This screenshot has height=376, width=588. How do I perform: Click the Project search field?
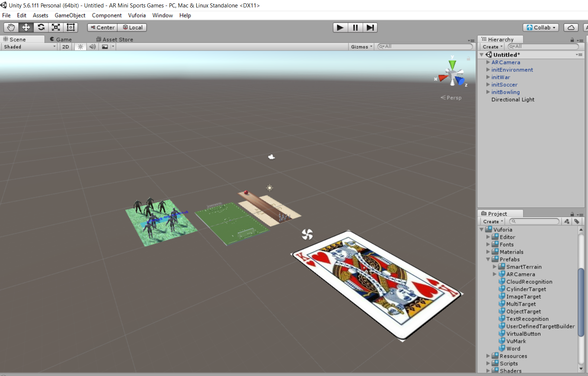click(534, 221)
